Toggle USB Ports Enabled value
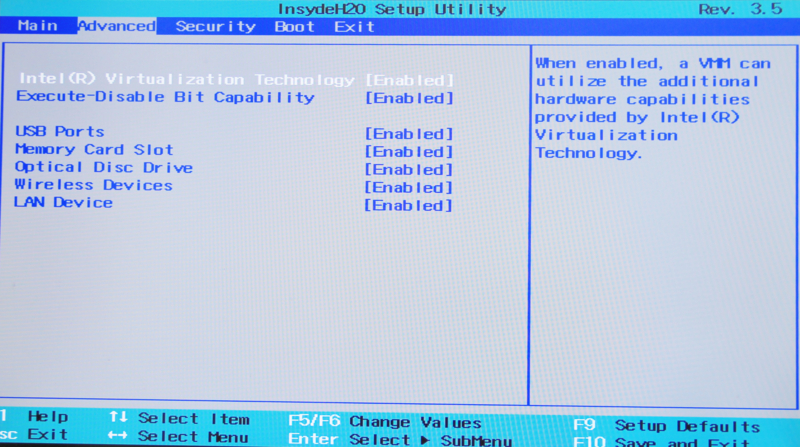Screen dimensions: 800x447 [409, 134]
